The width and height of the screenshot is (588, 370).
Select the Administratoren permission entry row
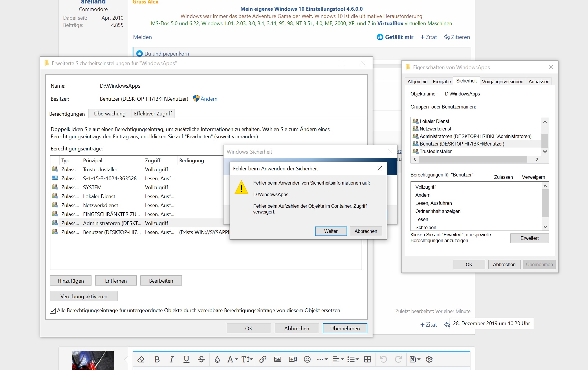[x=112, y=223]
